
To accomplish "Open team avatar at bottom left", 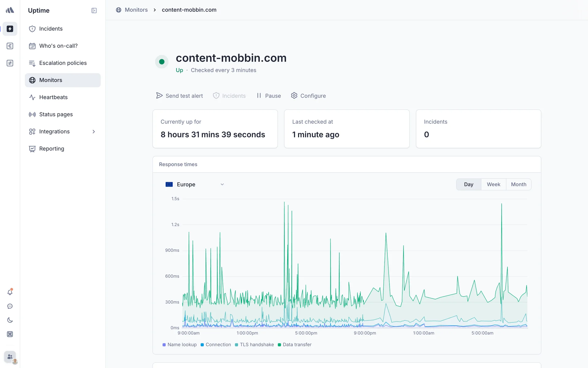I will 10,357.
